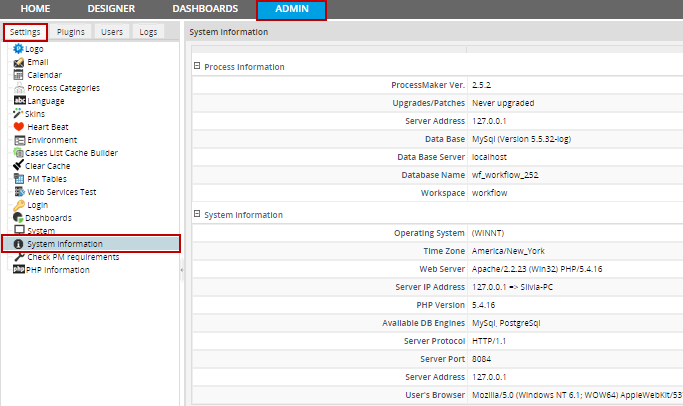Switch to the Users tab
The width and height of the screenshot is (683, 406).
point(112,32)
